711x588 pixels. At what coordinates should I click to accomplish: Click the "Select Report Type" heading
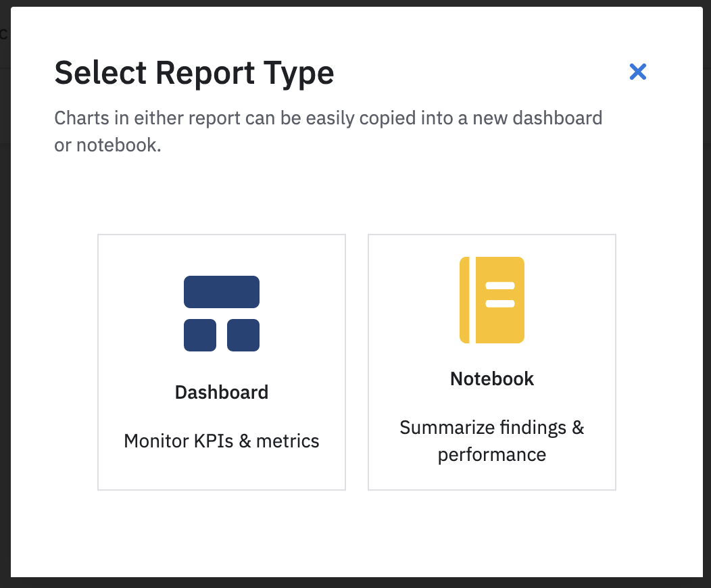click(194, 73)
